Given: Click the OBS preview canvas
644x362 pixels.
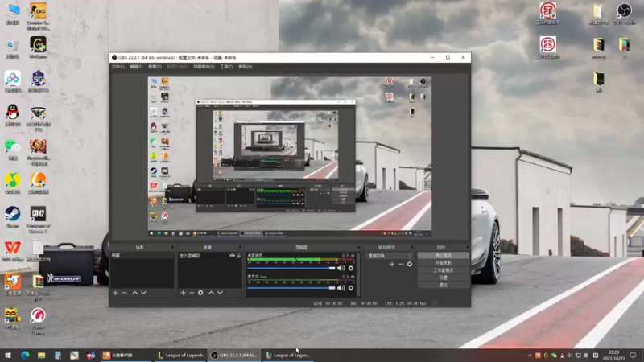Looking at the screenshot, I should click(290, 156).
